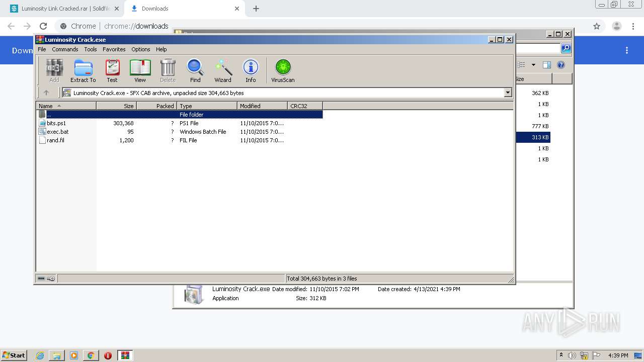Screen dimensions: 644x362
Task: Select the rand.fil file icon
Action: pos(42,140)
